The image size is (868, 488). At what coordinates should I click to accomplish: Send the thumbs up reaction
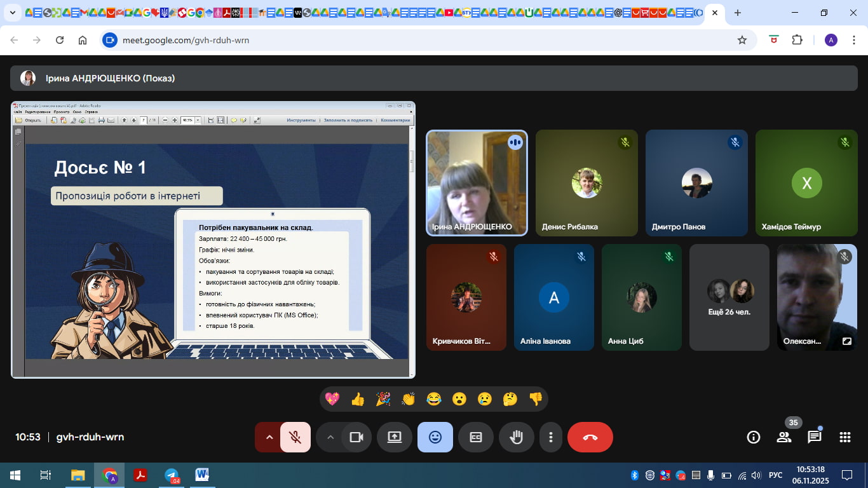(358, 399)
